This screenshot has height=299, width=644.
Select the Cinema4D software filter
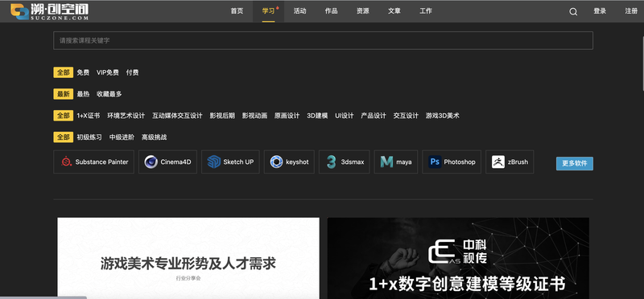point(167,162)
